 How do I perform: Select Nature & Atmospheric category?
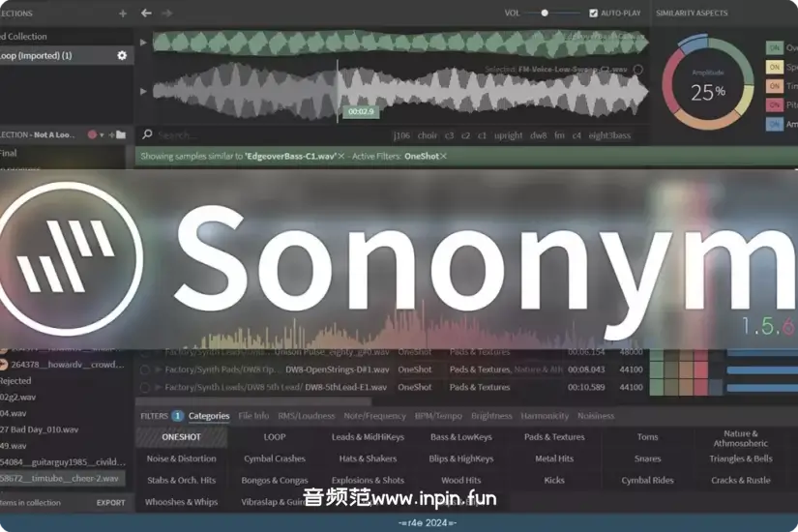[x=741, y=438]
